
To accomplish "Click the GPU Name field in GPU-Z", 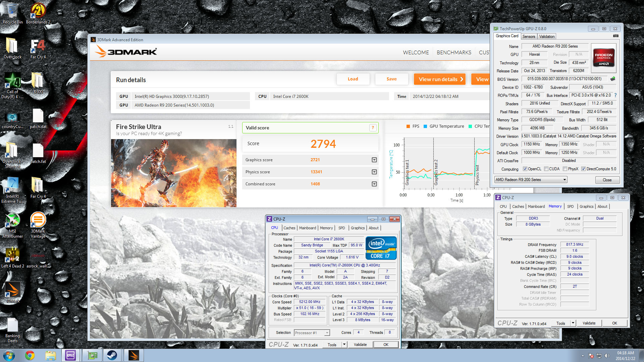I will [x=555, y=46].
